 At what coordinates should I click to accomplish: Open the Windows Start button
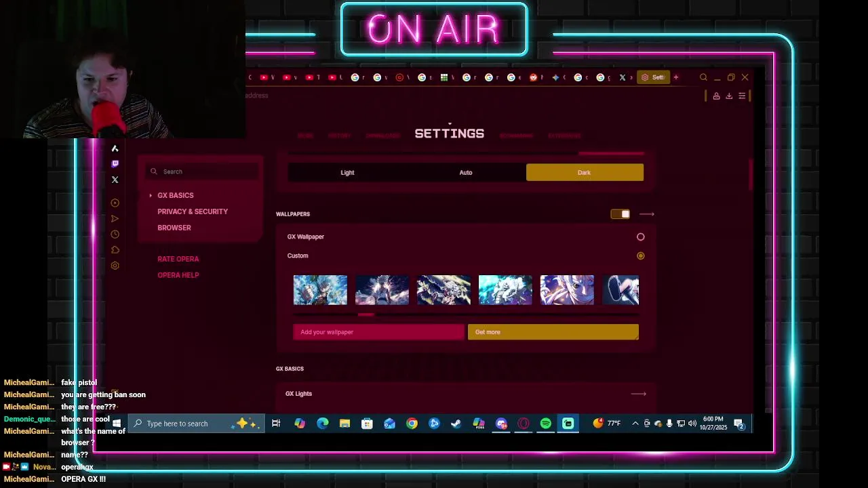click(116, 424)
